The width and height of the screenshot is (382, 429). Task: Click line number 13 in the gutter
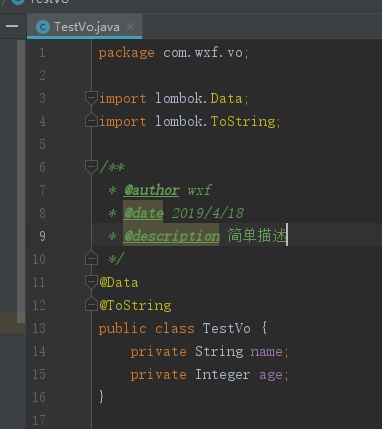(x=39, y=328)
